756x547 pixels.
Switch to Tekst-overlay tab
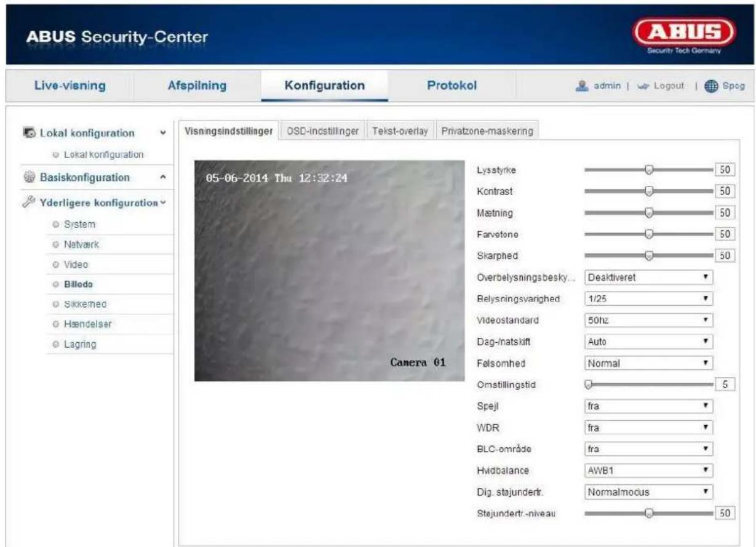coord(400,131)
